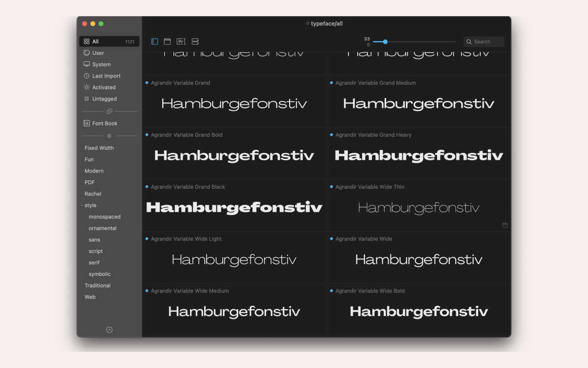The image size is (588, 368).
Task: Expand the style tag group
Action: tap(83, 205)
